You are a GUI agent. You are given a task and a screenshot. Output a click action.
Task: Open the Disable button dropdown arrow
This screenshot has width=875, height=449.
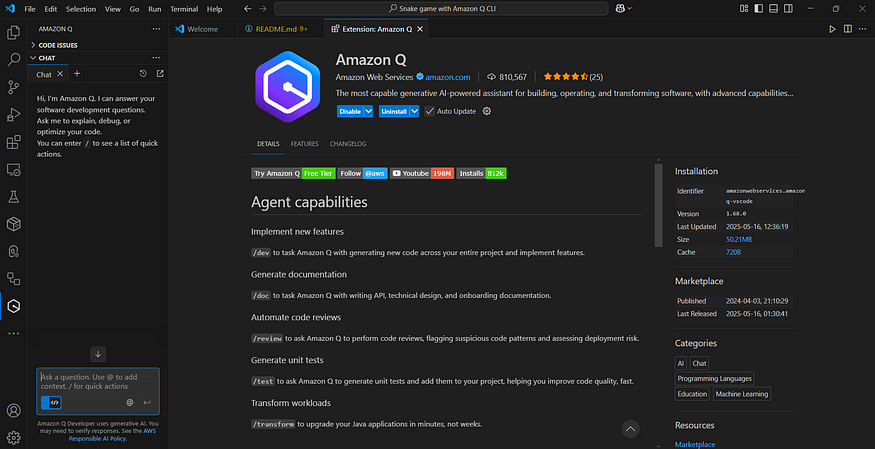click(368, 111)
